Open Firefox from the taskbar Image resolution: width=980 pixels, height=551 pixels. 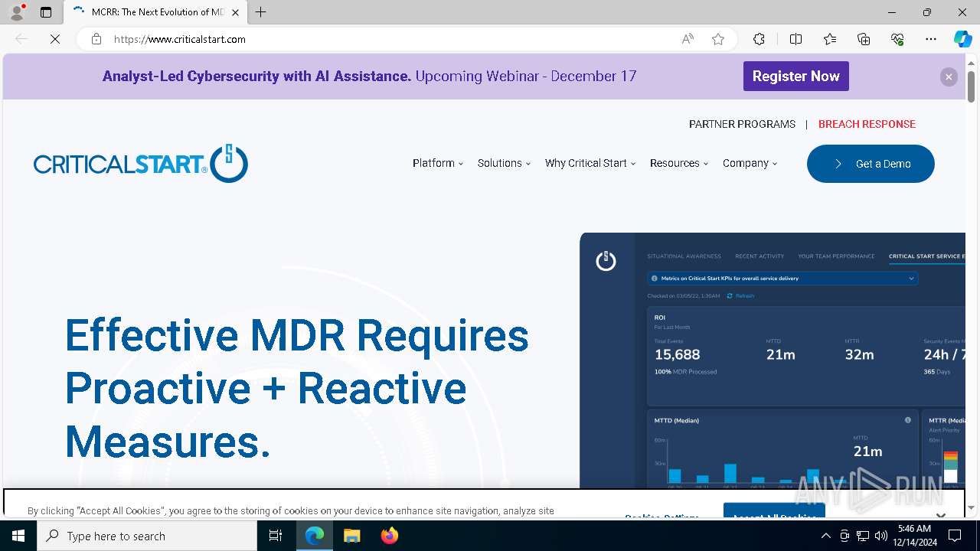(389, 536)
